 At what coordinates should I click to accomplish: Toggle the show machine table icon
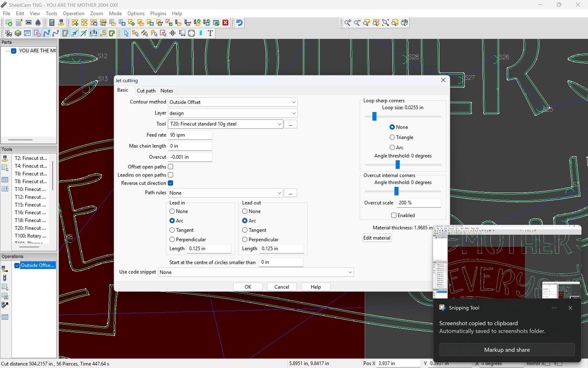pos(93,33)
